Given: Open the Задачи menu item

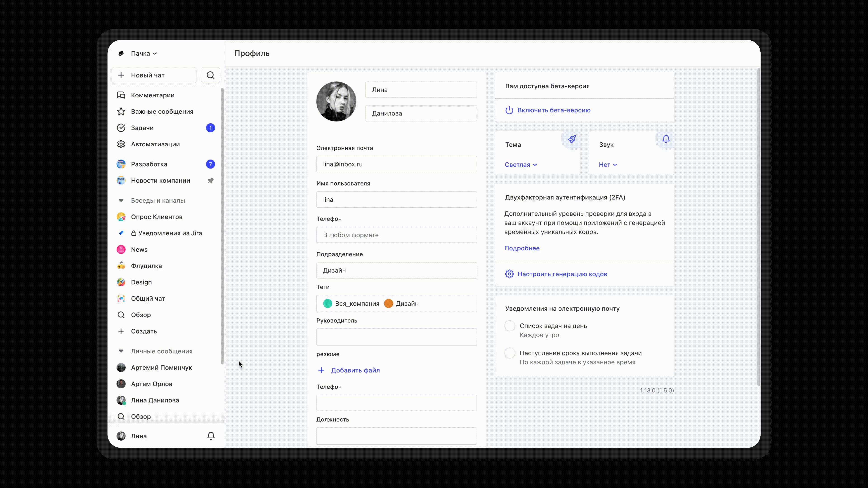Looking at the screenshot, I should 142,128.
